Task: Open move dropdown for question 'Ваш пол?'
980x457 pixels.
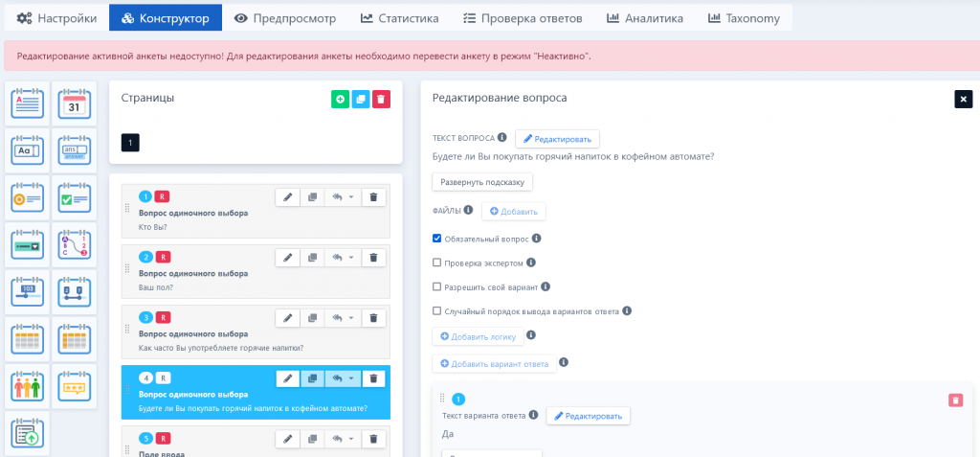Action: coord(344,258)
